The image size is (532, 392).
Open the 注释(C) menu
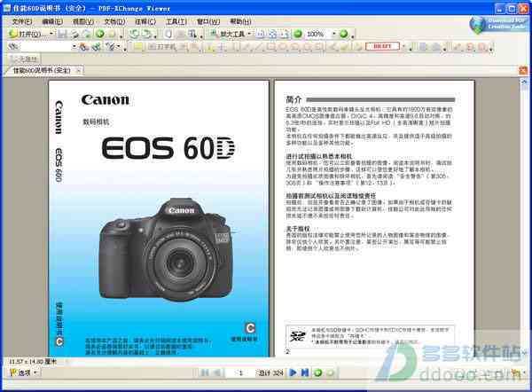145,21
